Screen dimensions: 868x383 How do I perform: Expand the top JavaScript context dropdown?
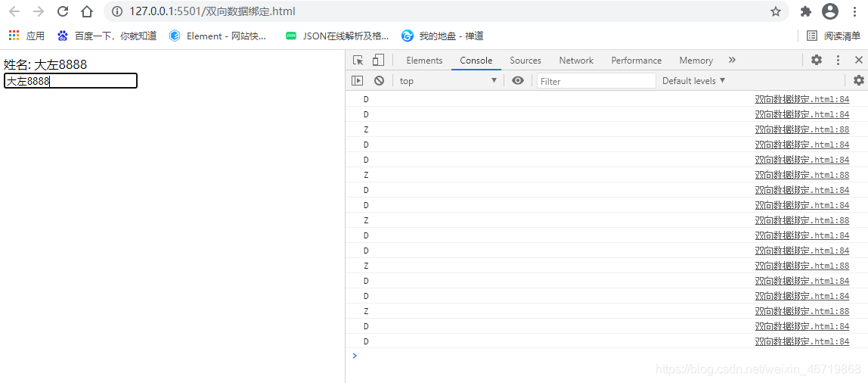click(448, 81)
